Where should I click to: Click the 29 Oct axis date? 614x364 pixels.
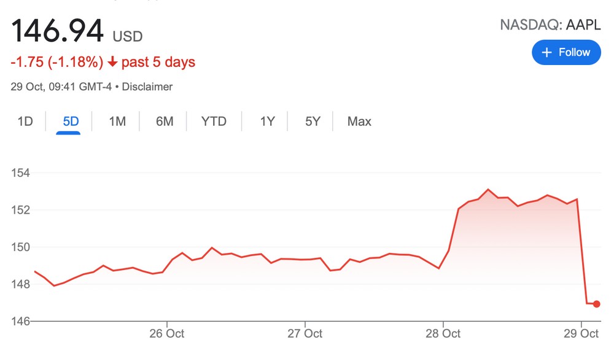point(581,334)
